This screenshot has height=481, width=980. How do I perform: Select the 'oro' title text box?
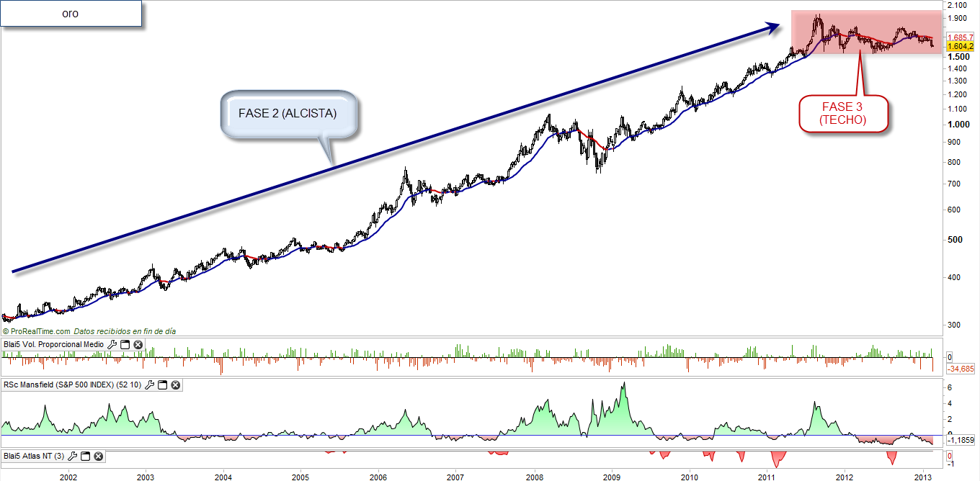(71, 14)
